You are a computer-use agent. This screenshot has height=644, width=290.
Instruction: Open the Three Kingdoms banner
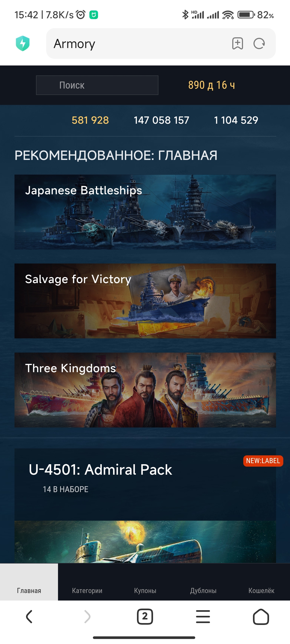coord(145,390)
